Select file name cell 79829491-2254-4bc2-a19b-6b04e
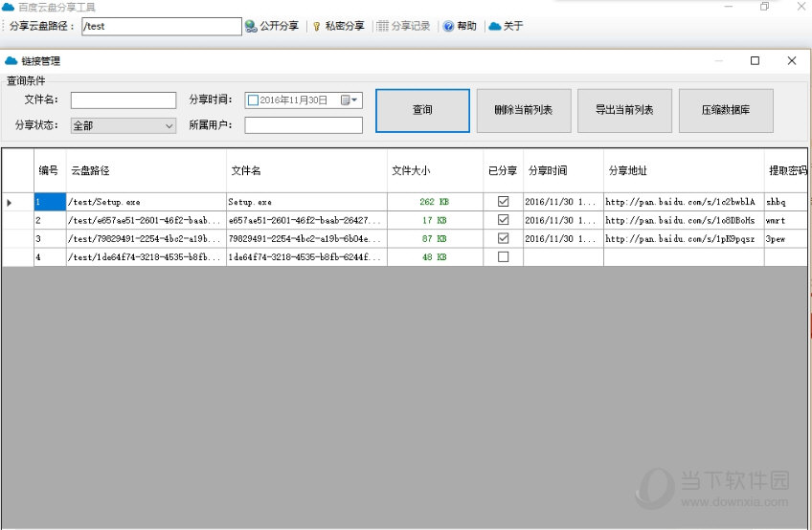The image size is (812, 530). 306,238
